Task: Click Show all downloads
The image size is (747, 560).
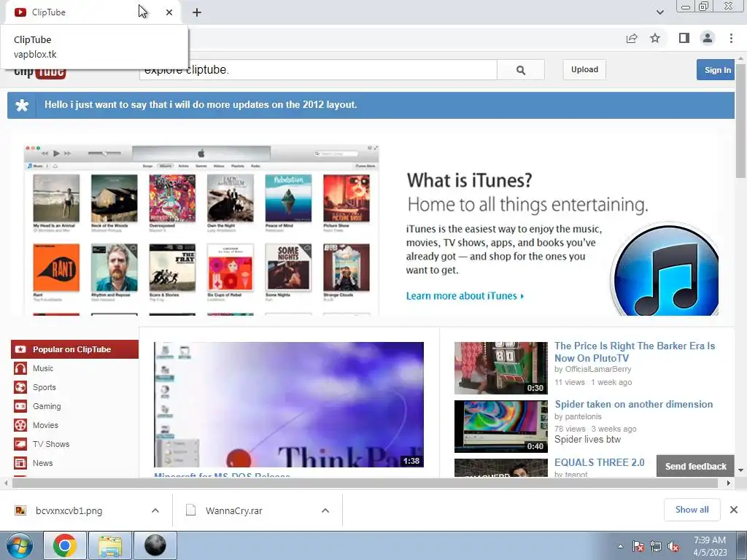Action: tap(692, 510)
